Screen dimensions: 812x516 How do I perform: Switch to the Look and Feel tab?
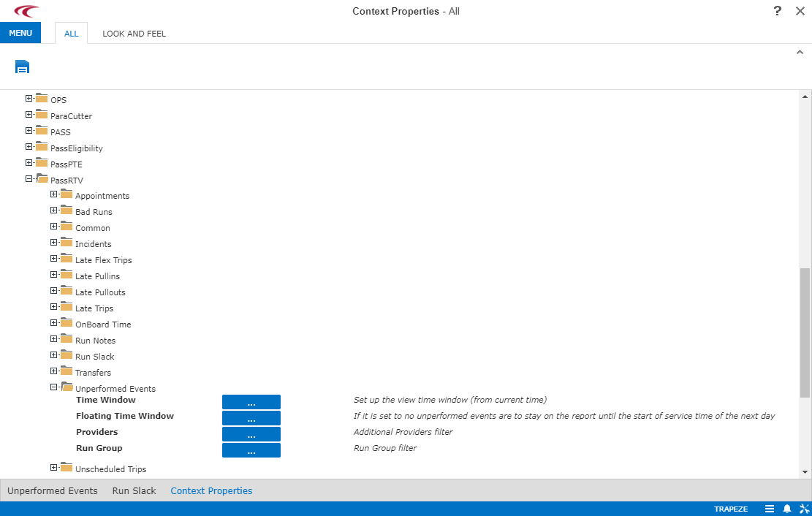point(134,34)
